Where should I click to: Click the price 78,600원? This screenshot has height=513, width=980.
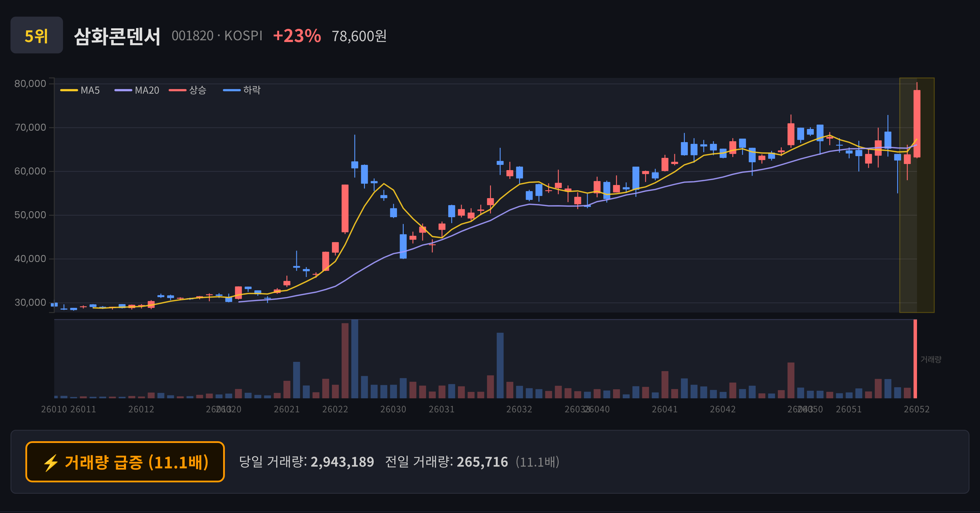pyautogui.click(x=359, y=36)
